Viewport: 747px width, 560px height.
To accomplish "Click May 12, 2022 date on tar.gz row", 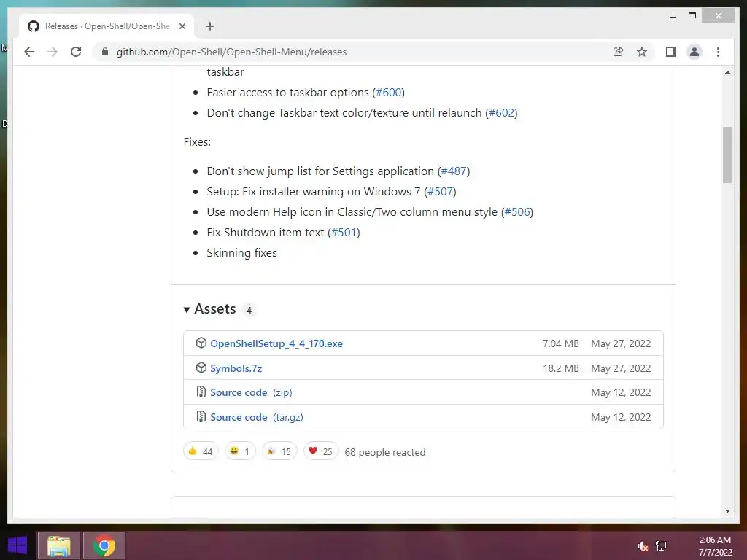I will 621,417.
